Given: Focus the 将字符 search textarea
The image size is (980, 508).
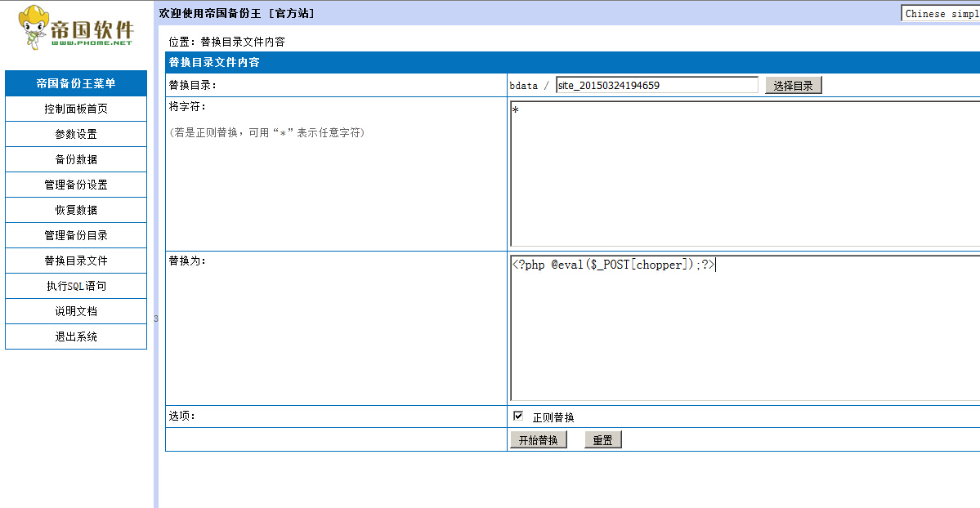Looking at the screenshot, I should [745, 174].
